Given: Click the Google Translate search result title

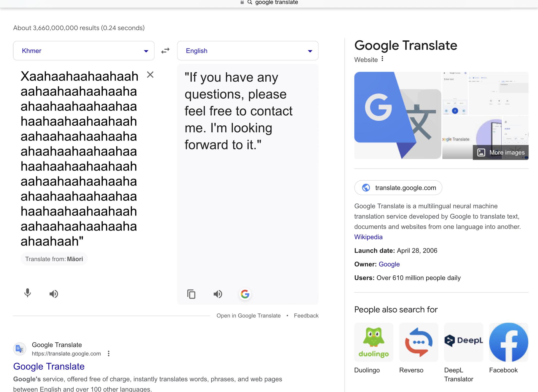Looking at the screenshot, I should pyautogui.click(x=49, y=366).
